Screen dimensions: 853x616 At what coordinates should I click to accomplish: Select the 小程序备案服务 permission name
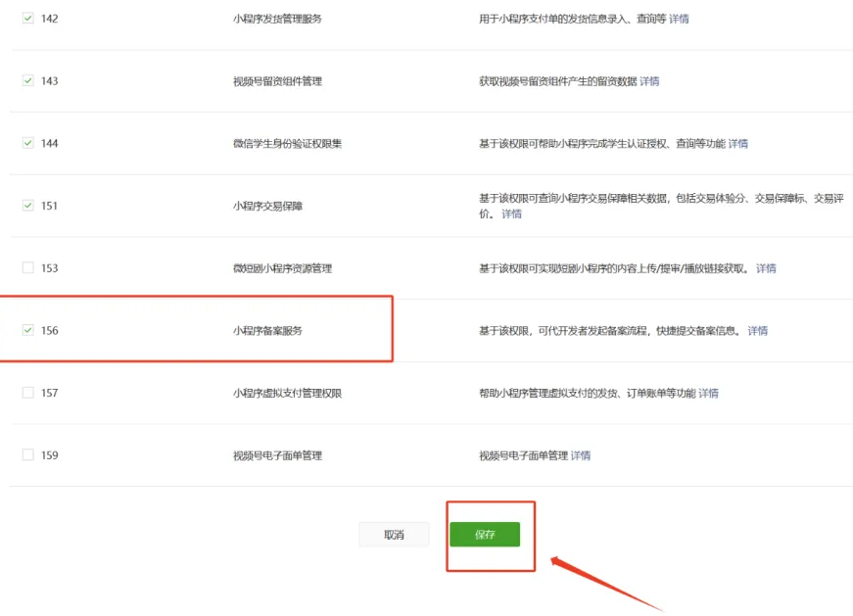click(267, 330)
